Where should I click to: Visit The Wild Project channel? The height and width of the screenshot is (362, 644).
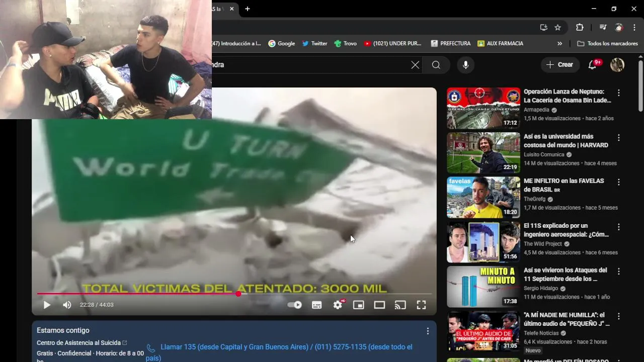click(x=543, y=244)
